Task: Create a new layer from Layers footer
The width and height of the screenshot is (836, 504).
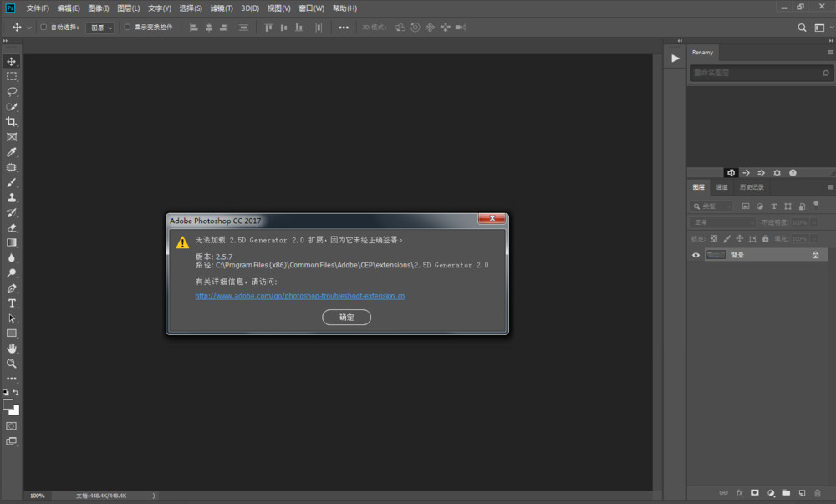Action: [801, 493]
